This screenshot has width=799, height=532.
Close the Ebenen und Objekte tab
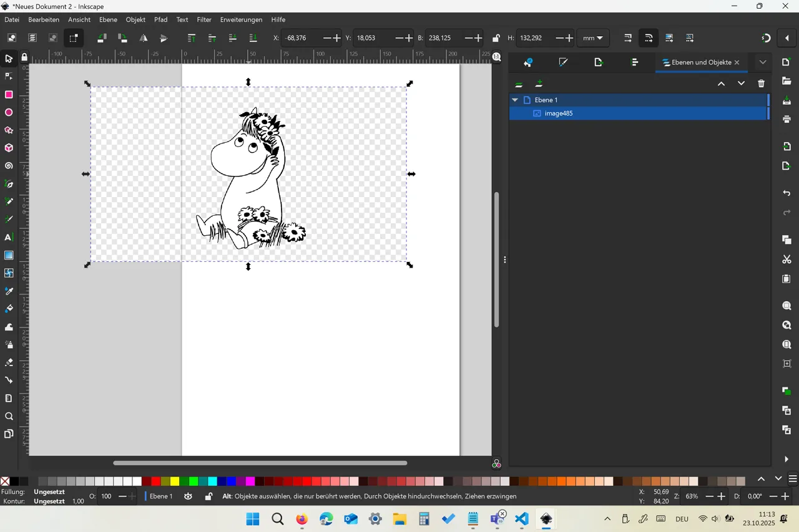(x=737, y=62)
